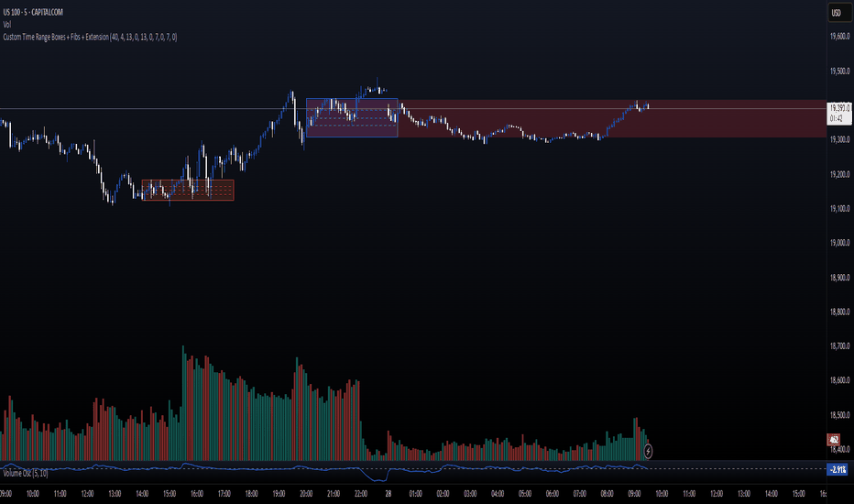Click the 19,200.0 price scale label
Image resolution: width=854 pixels, height=504 pixels.
click(x=839, y=174)
